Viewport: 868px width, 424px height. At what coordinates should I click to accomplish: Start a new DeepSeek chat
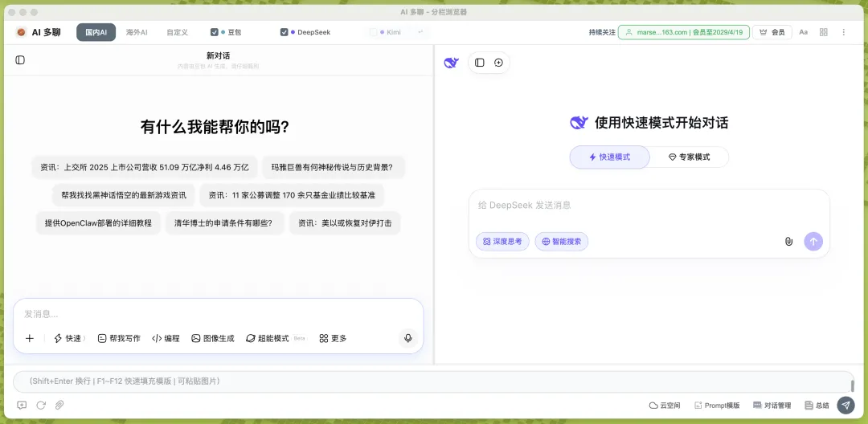click(x=498, y=63)
